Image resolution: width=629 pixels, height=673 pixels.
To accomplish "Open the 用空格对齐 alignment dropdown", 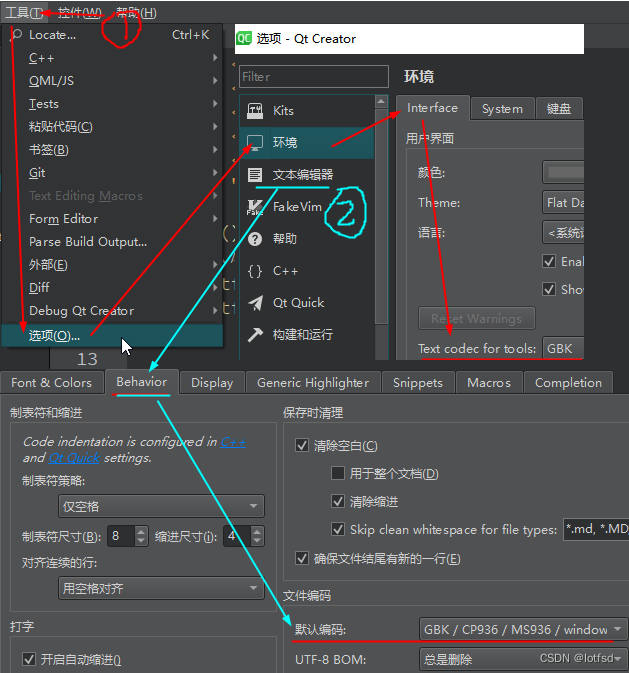I will pyautogui.click(x=161, y=588).
